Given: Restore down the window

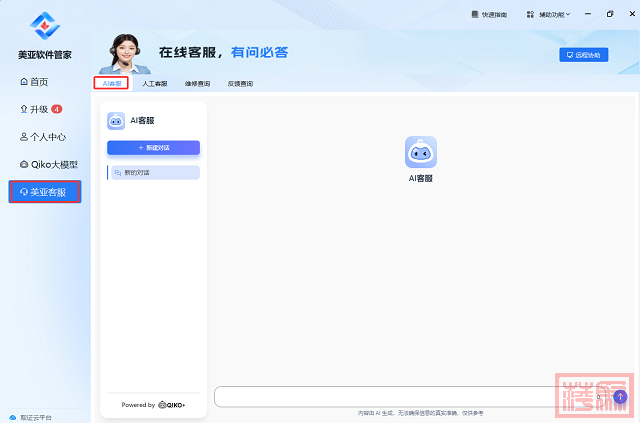Looking at the screenshot, I should point(610,14).
